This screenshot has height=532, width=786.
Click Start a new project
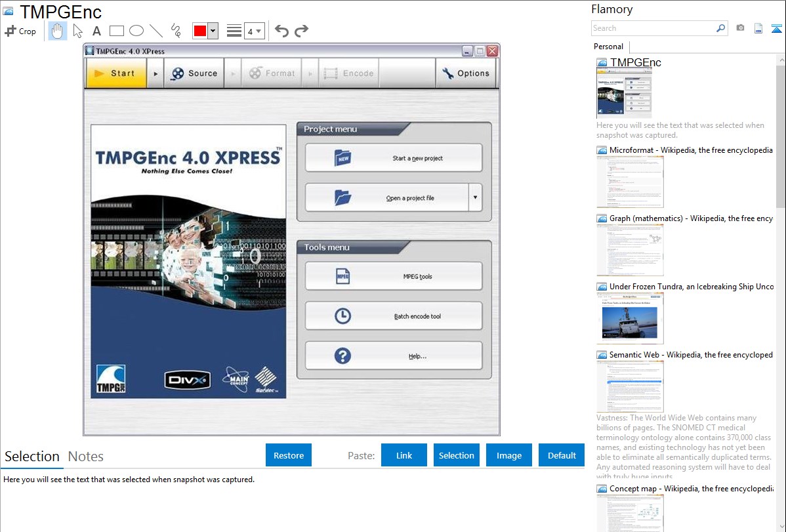point(394,158)
